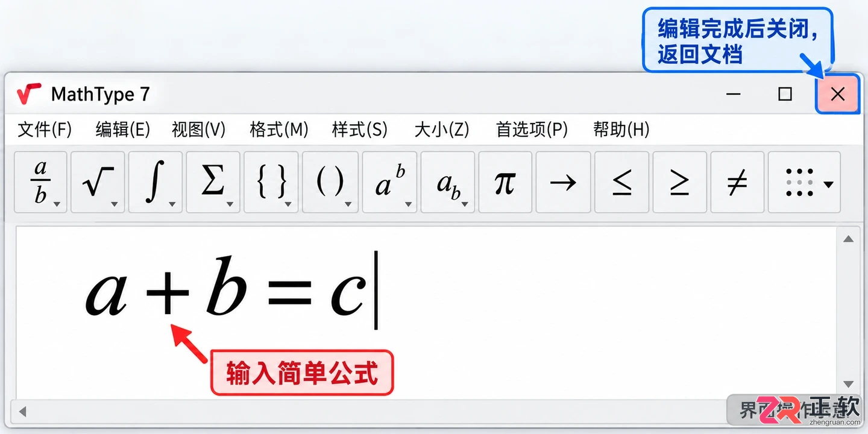
Task: Open the 文件(F) menu
Action: [45, 129]
